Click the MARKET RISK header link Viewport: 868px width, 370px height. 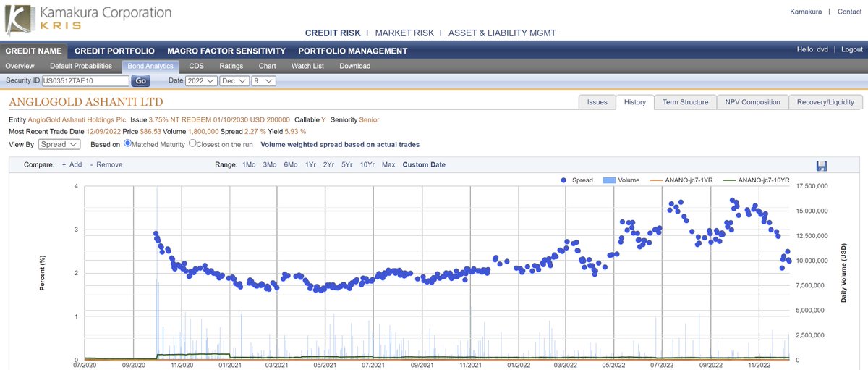tap(404, 33)
